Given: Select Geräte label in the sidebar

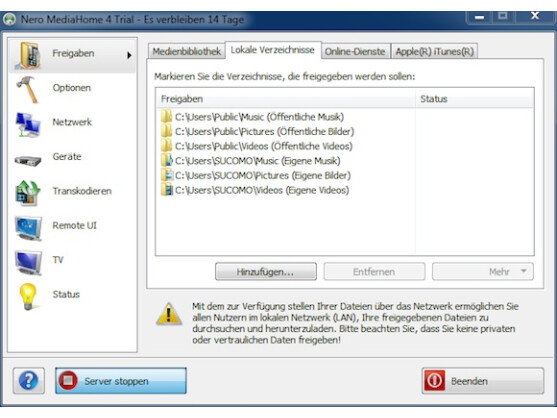Looking at the screenshot, I should [67, 157].
